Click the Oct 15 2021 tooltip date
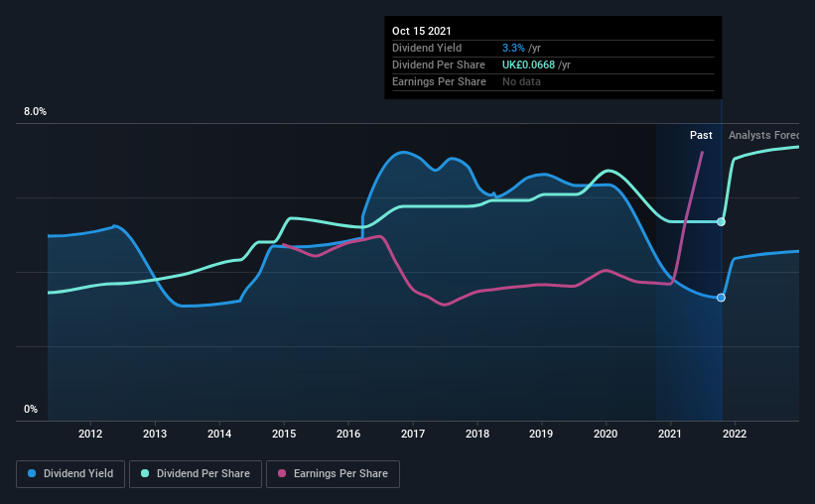Viewport: 815px width, 504px height. 422,31
